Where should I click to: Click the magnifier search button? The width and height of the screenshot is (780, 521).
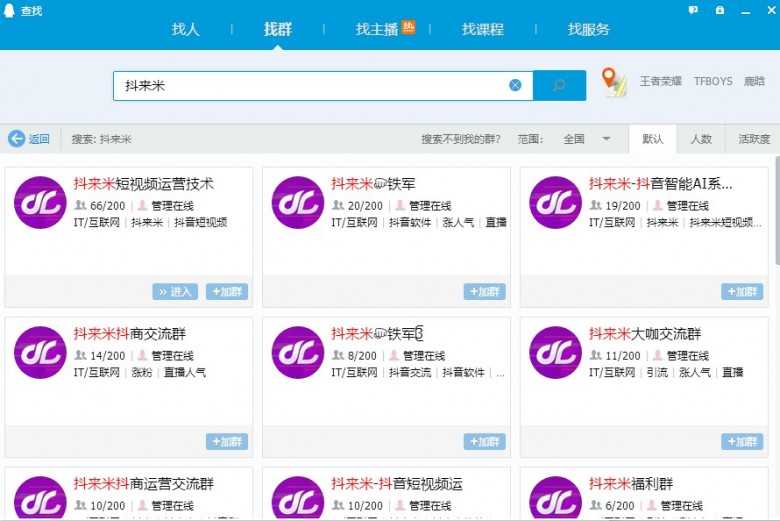(559, 86)
